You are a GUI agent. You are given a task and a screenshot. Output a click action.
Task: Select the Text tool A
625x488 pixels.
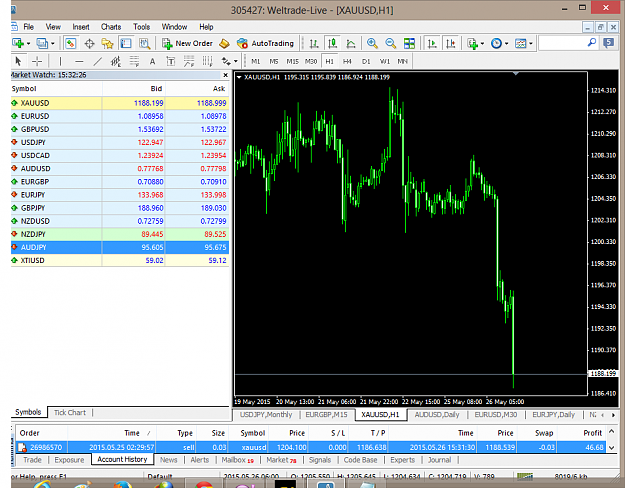[x=152, y=61]
